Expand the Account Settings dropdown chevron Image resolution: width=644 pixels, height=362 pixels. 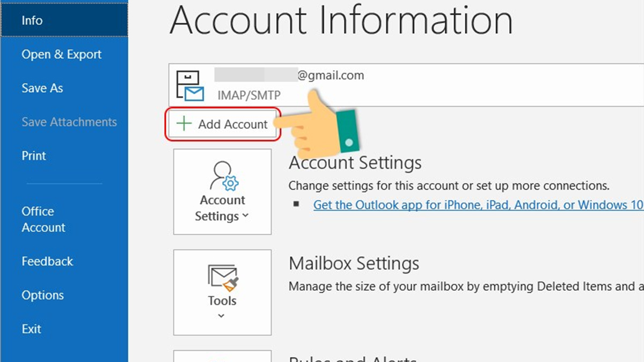pos(246,216)
